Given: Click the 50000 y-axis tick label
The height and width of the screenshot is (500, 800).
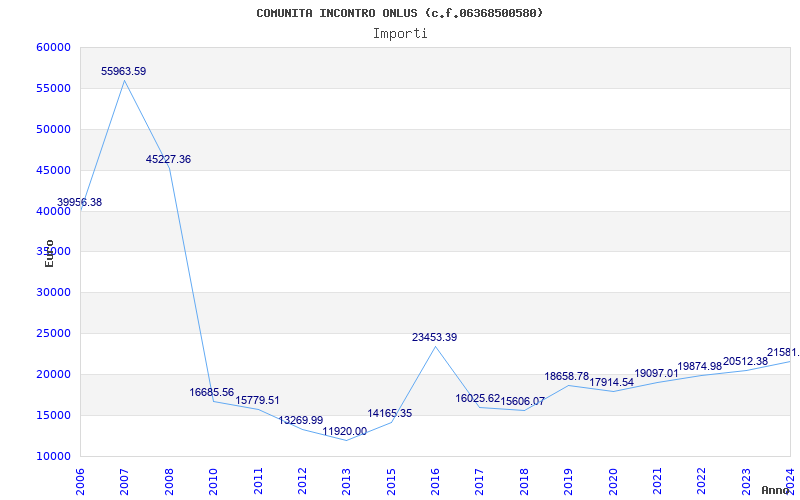Looking at the screenshot, I should pyautogui.click(x=53, y=129).
